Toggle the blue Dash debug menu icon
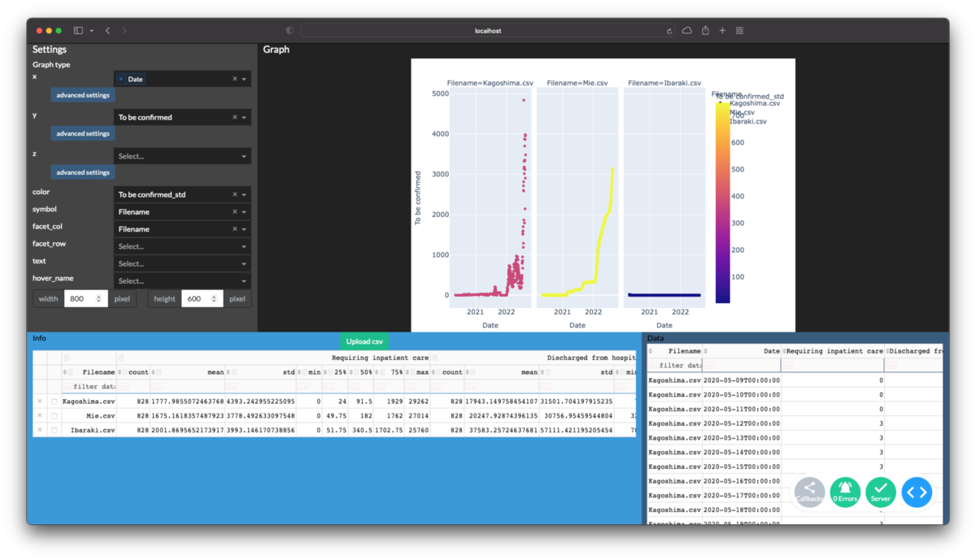This screenshot has width=976, height=560. click(x=917, y=493)
